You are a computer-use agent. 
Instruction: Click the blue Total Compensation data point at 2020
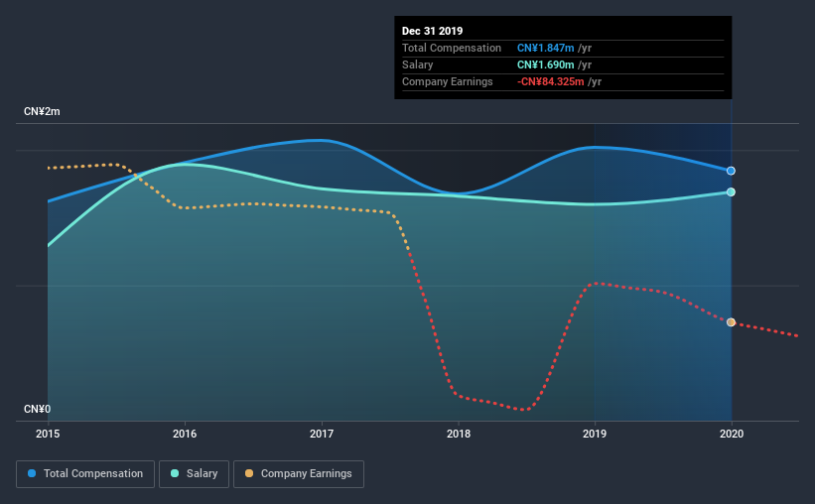[731, 171]
